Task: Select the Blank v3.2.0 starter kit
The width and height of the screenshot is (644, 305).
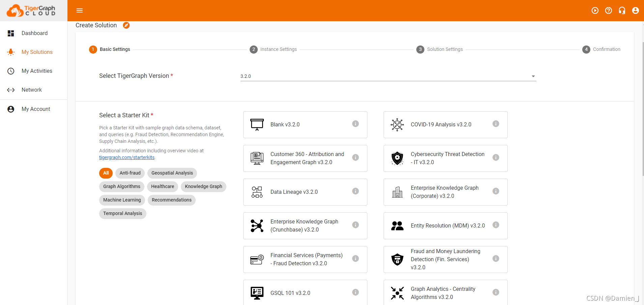Action: coord(305,125)
